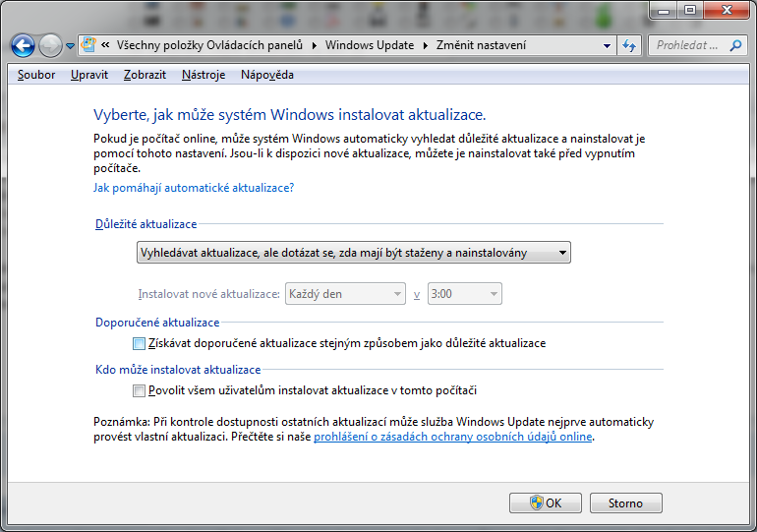Open recent pages dropdown arrow near Back button
Image resolution: width=757 pixels, height=532 pixels.
pyautogui.click(x=70, y=46)
